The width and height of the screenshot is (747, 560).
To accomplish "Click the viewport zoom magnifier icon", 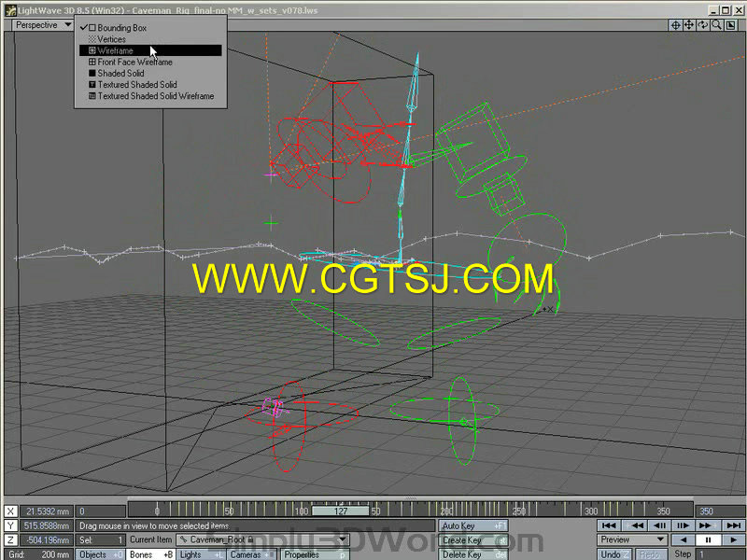I will coord(716,25).
